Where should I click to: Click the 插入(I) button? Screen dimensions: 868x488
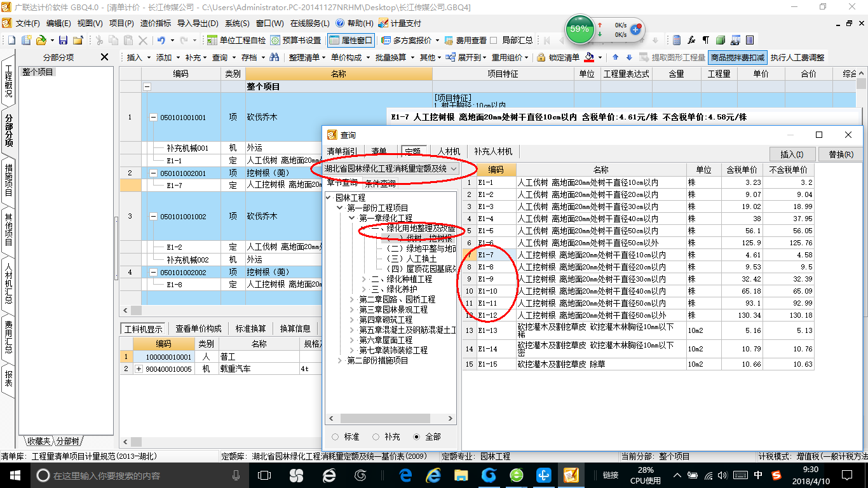point(792,154)
